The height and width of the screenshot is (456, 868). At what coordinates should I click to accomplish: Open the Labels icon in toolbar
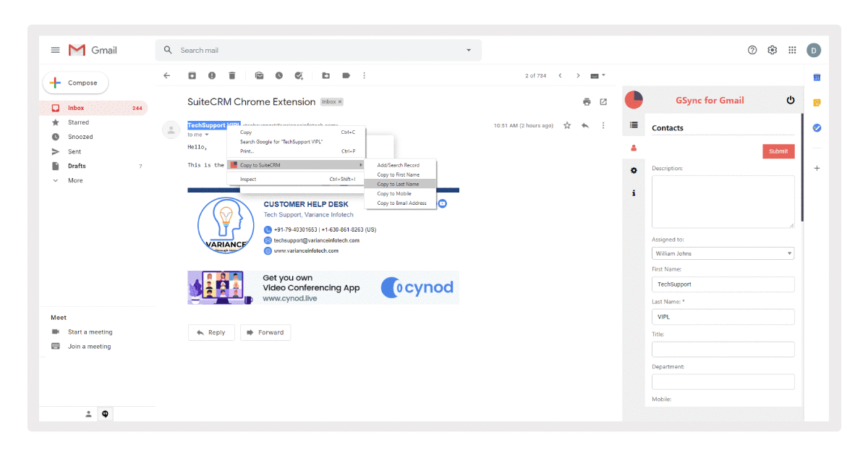pyautogui.click(x=346, y=75)
